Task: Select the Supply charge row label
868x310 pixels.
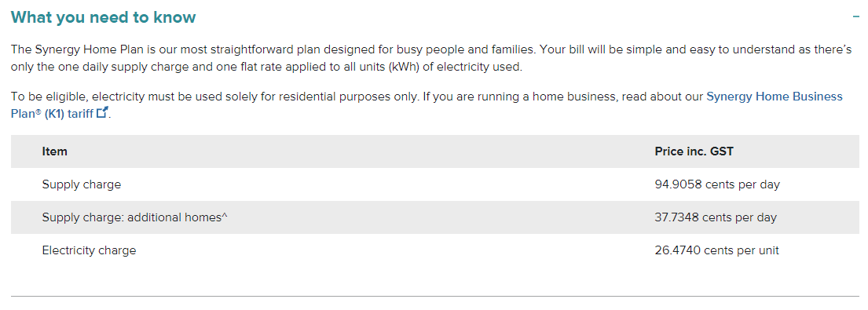Action: point(82,184)
